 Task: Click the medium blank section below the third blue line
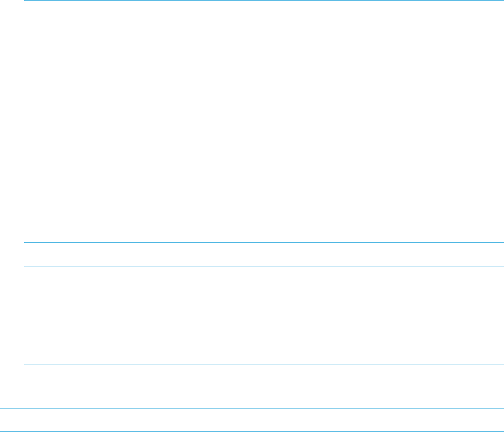pos(263,316)
